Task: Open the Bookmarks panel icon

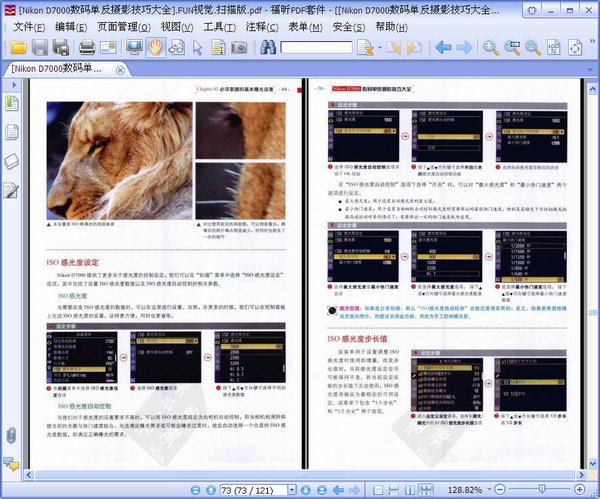Action: click(x=11, y=103)
